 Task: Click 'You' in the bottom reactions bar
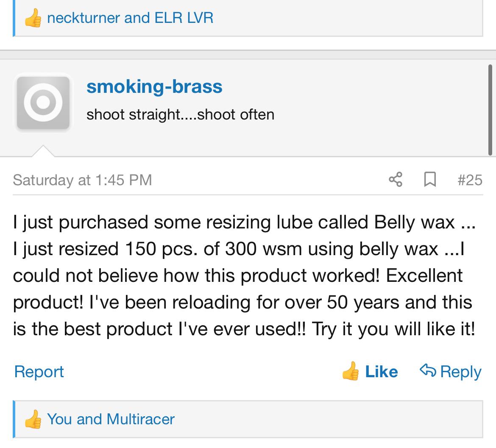[x=59, y=419]
